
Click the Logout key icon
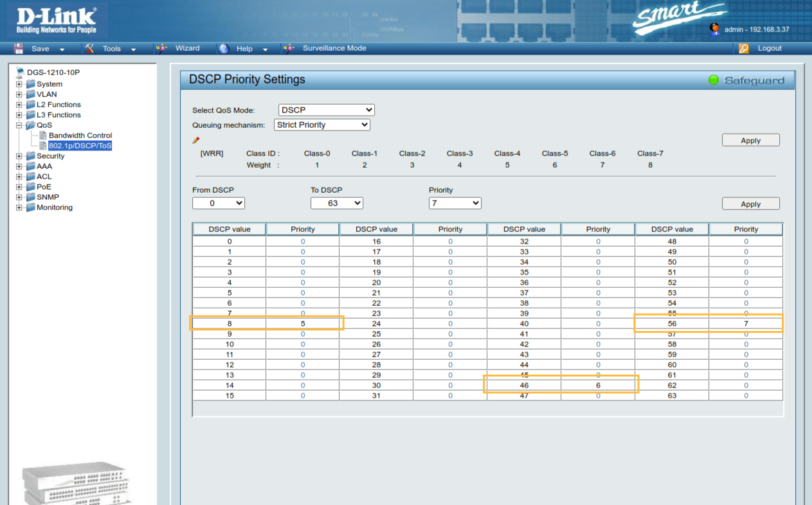[x=744, y=48]
